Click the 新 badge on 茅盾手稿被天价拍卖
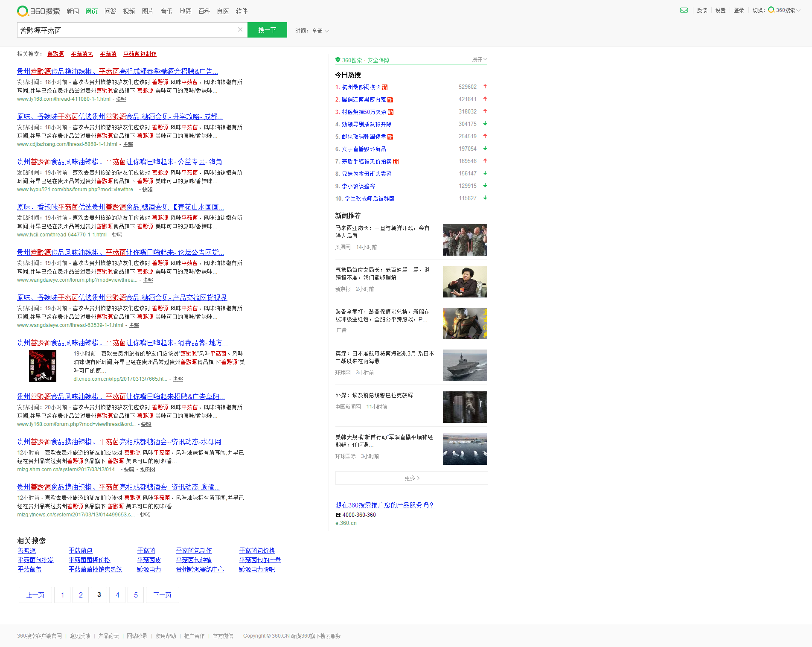Viewport: 812px width, 647px height. coord(396,161)
